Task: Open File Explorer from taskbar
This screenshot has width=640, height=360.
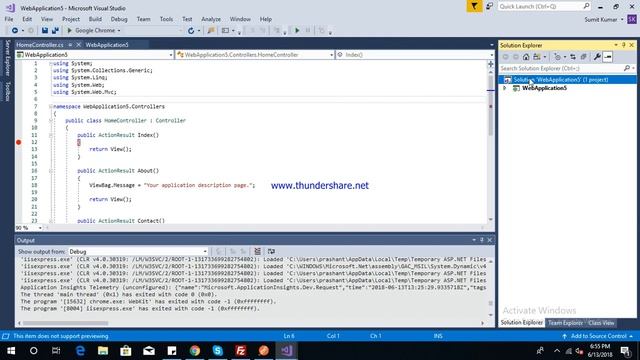Action: 103,351
